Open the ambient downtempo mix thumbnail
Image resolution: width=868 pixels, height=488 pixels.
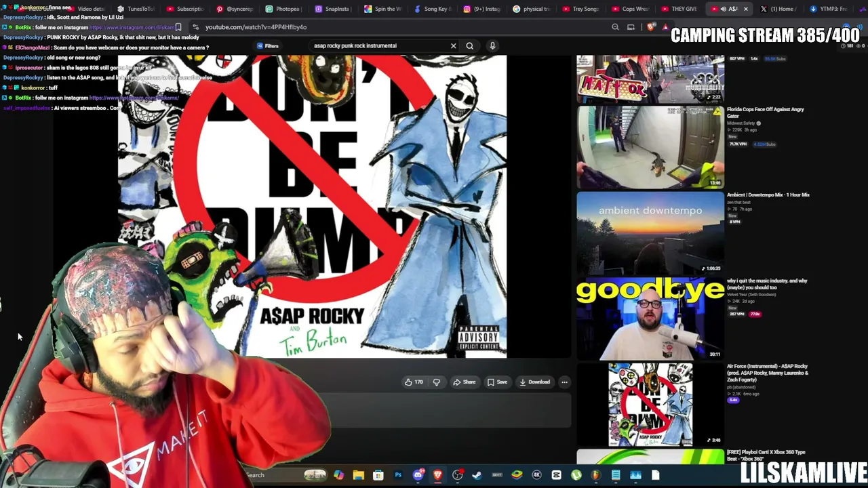650,233
